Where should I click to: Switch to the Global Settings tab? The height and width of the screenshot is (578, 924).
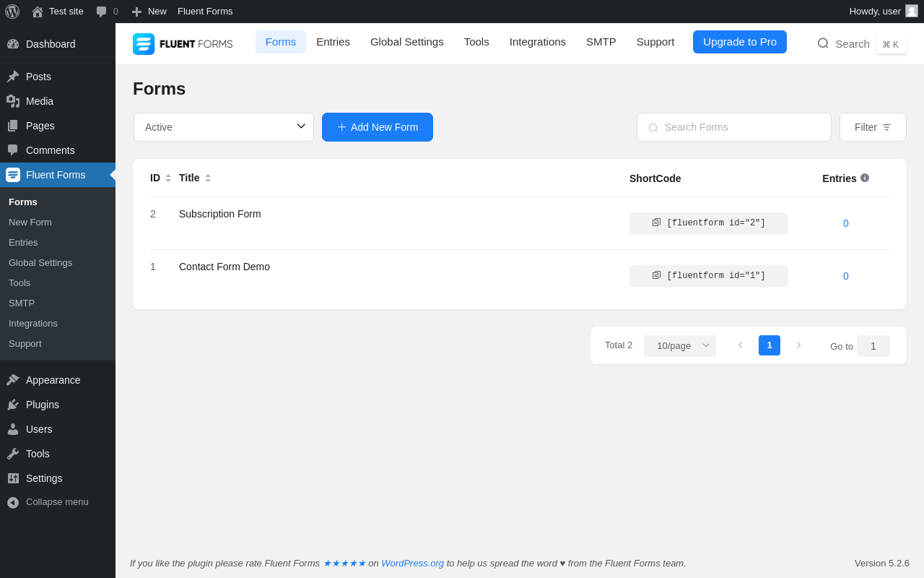coord(407,42)
